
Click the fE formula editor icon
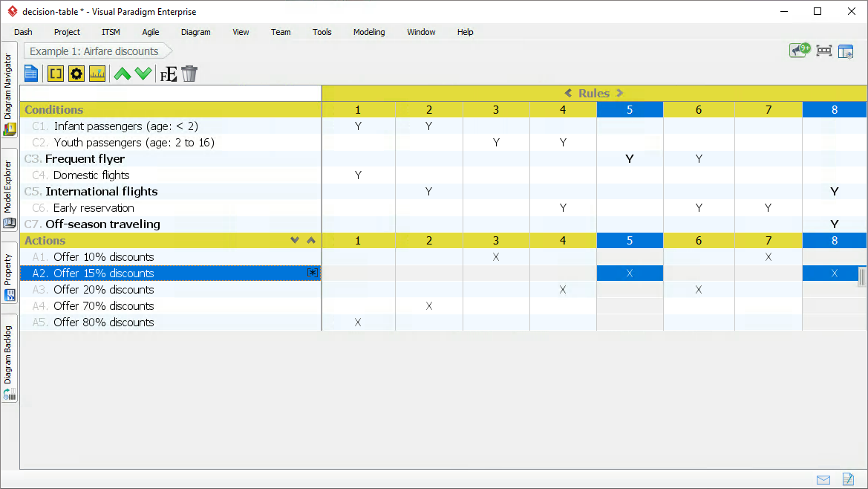pos(167,74)
